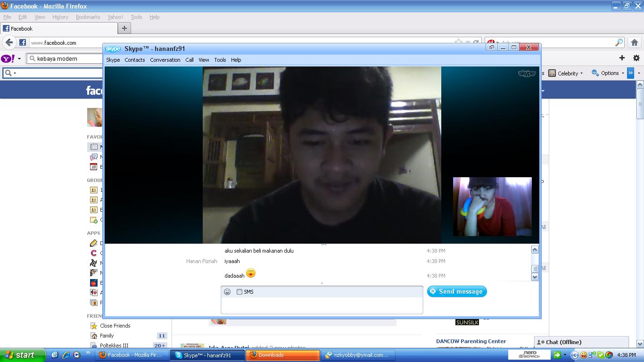This screenshot has height=362, width=644.
Task: Click the 'iyaaah' chat message
Action: coord(232,261)
